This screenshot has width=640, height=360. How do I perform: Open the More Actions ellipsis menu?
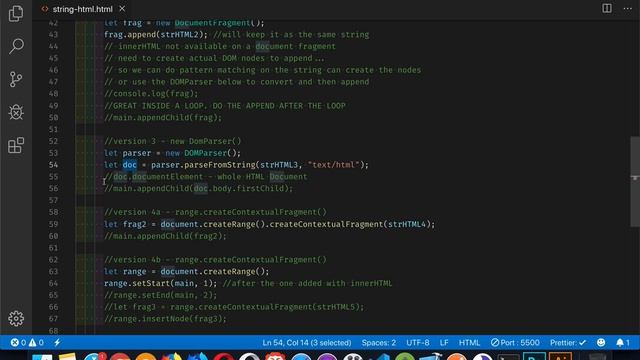[x=628, y=9]
